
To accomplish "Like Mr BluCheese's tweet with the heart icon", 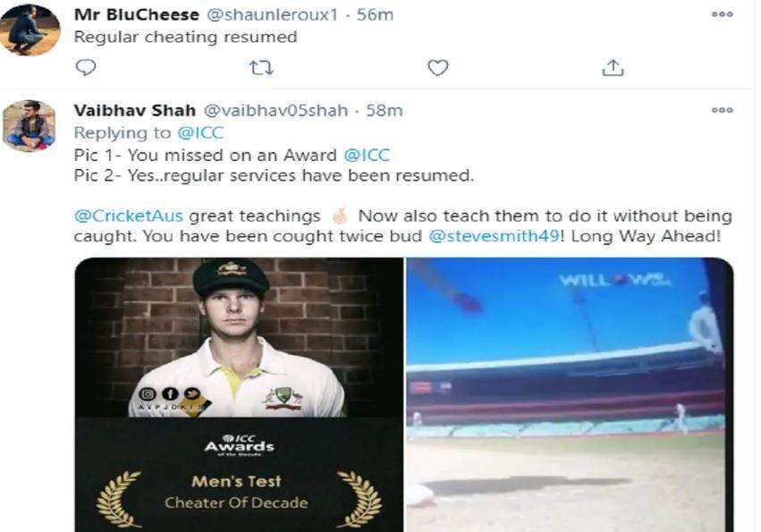I will tap(435, 65).
